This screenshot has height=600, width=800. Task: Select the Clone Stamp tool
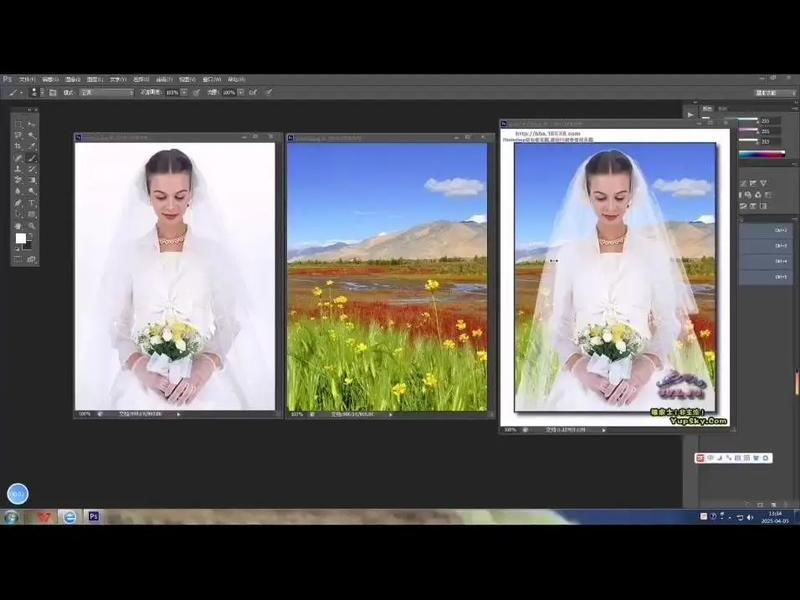point(19,168)
